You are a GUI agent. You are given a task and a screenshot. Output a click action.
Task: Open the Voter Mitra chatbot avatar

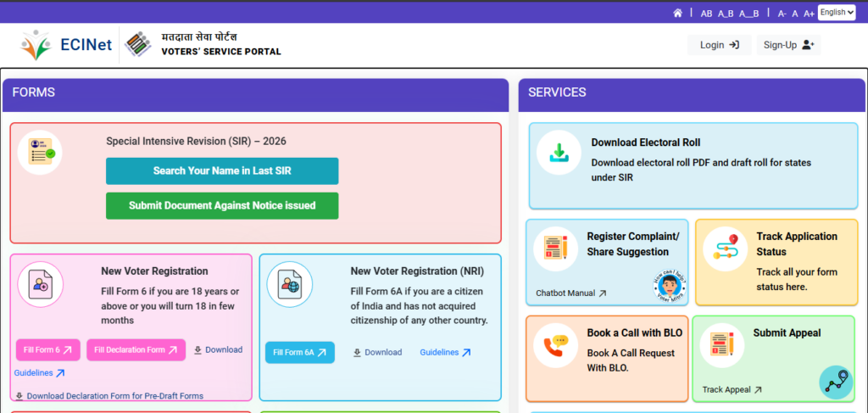[x=670, y=287]
